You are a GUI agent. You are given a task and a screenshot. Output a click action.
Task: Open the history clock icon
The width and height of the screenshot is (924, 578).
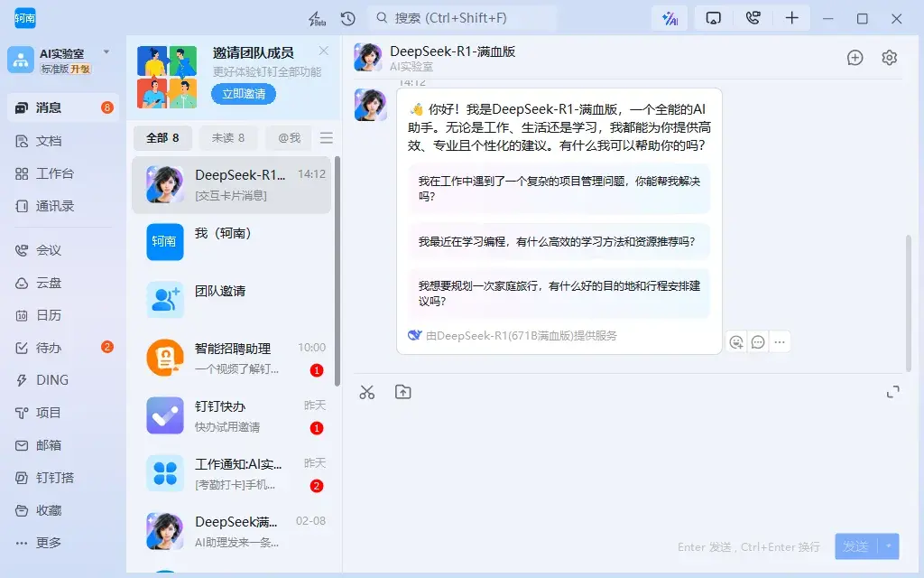point(348,19)
